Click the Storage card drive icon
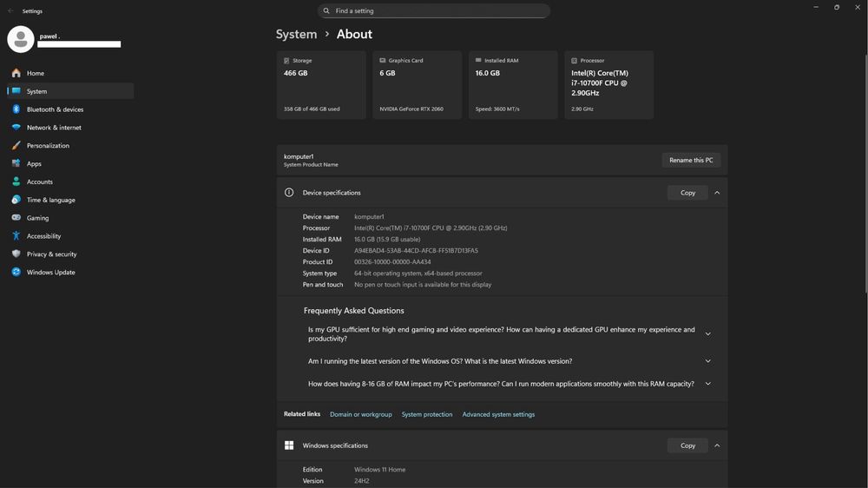Image resolution: width=868 pixels, height=488 pixels. point(286,61)
